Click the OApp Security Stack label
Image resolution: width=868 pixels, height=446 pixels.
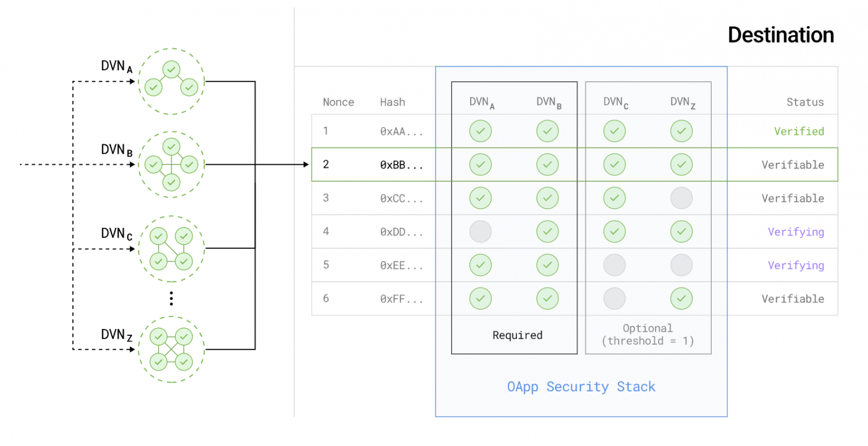click(x=581, y=386)
